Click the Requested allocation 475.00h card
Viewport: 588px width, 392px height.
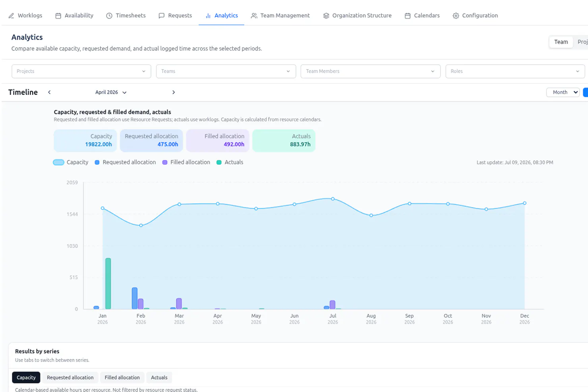pyautogui.click(x=151, y=141)
